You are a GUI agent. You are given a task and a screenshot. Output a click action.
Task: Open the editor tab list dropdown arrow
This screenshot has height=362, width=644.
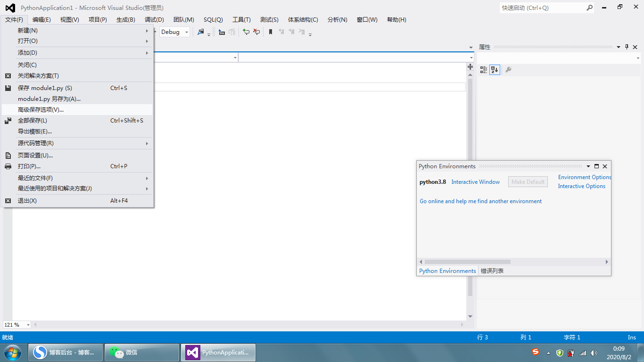coord(471,48)
